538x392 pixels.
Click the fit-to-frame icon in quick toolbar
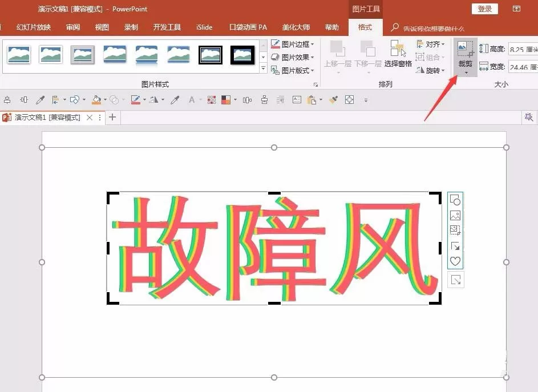pyautogui.click(x=349, y=100)
